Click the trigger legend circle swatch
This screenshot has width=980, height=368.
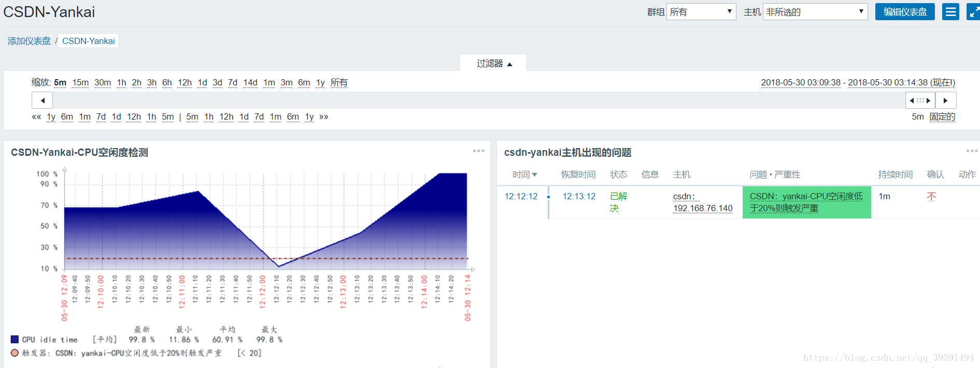pos(15,352)
